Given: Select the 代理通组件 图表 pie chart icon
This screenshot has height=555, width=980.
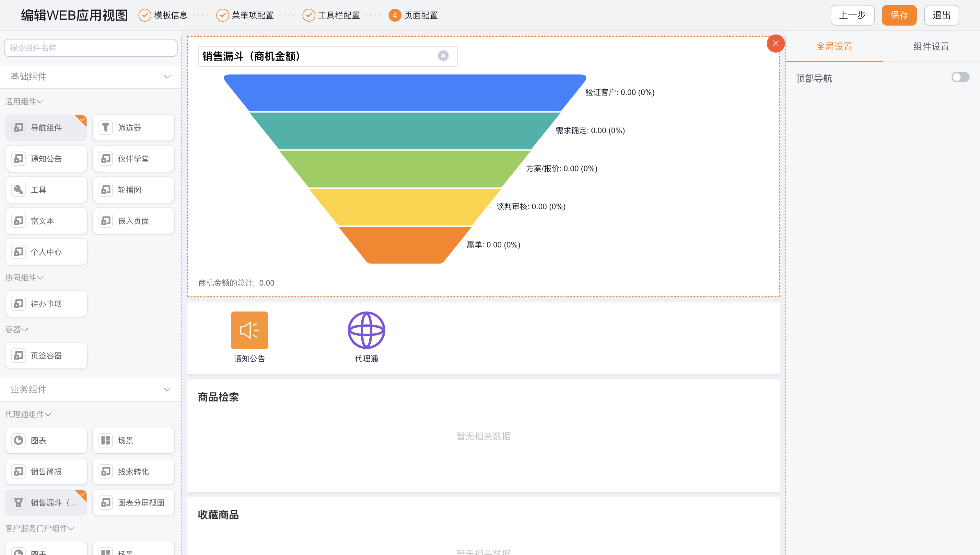Looking at the screenshot, I should point(18,440).
